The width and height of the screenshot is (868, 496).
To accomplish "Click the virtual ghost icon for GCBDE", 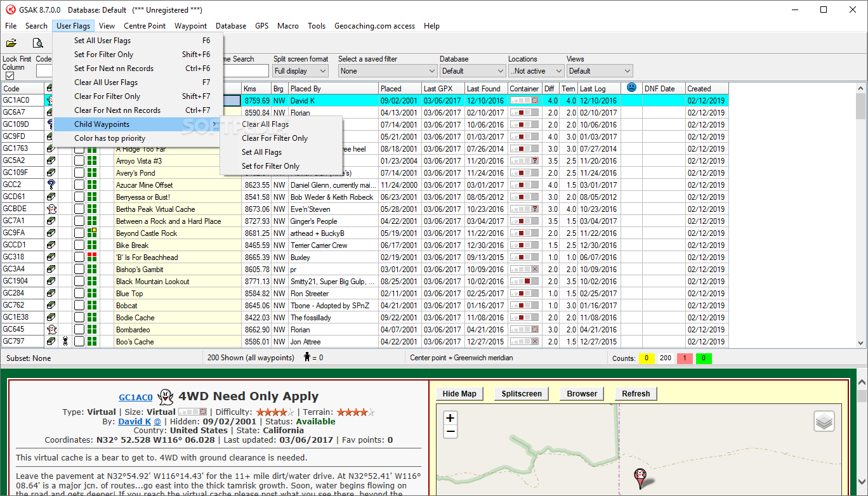I will point(51,209).
